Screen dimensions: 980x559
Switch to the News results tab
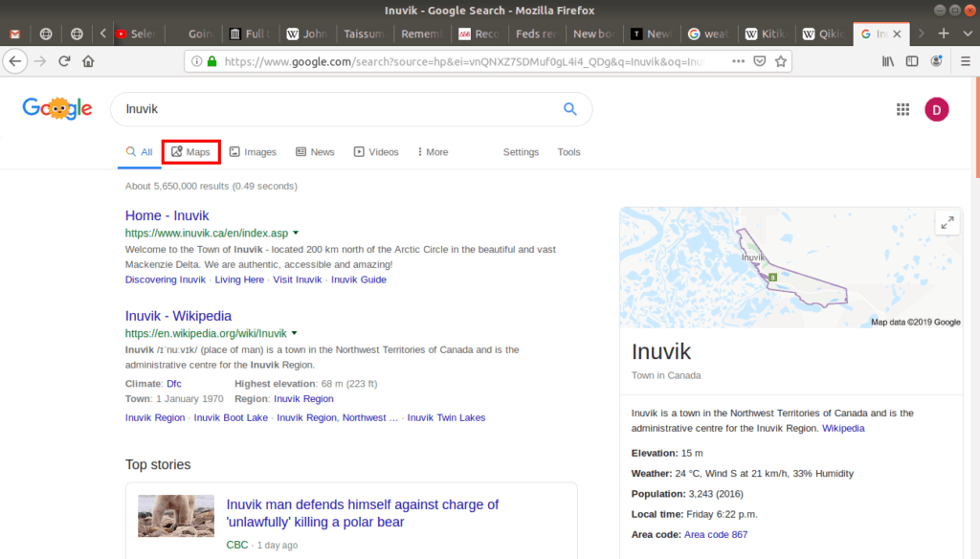tap(315, 152)
